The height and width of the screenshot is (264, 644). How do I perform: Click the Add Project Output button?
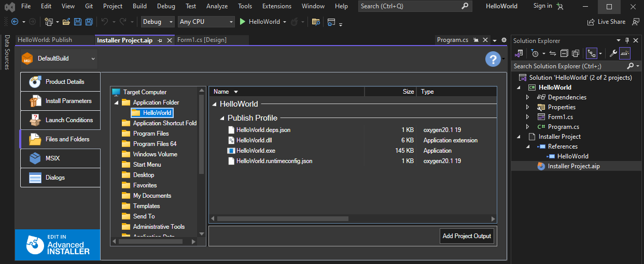coord(467,236)
